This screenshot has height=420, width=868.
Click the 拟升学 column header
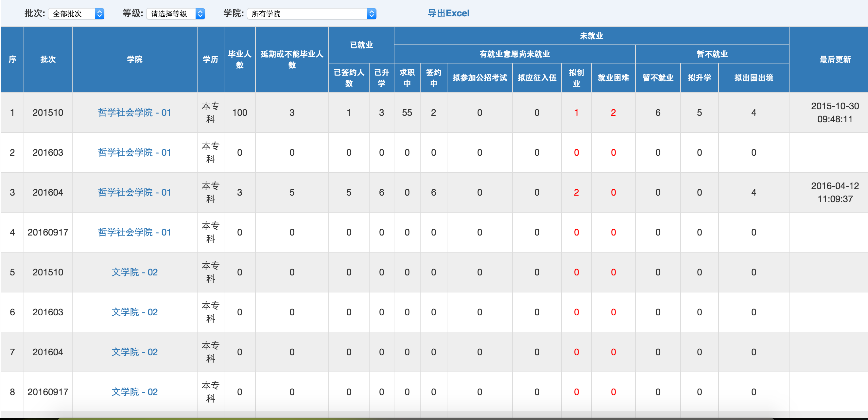[x=699, y=78]
